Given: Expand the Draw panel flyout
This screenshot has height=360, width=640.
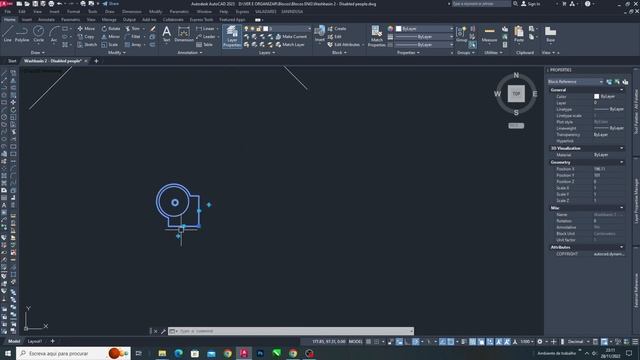Looking at the screenshot, I should 37,53.
